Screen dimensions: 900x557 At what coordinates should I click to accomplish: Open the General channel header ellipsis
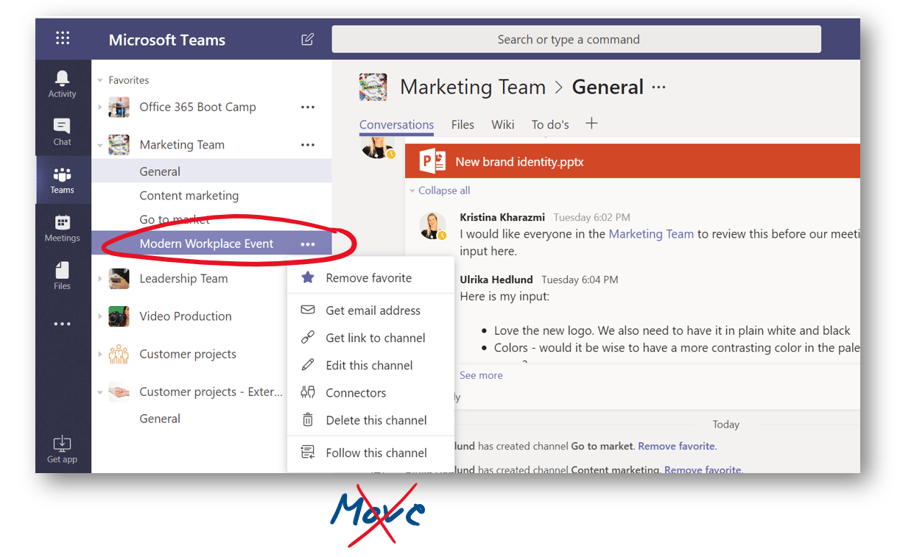click(659, 87)
